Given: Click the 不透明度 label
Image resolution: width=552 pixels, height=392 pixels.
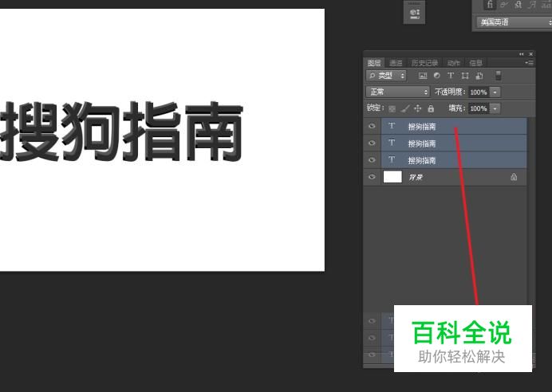Looking at the screenshot, I should (450, 92).
